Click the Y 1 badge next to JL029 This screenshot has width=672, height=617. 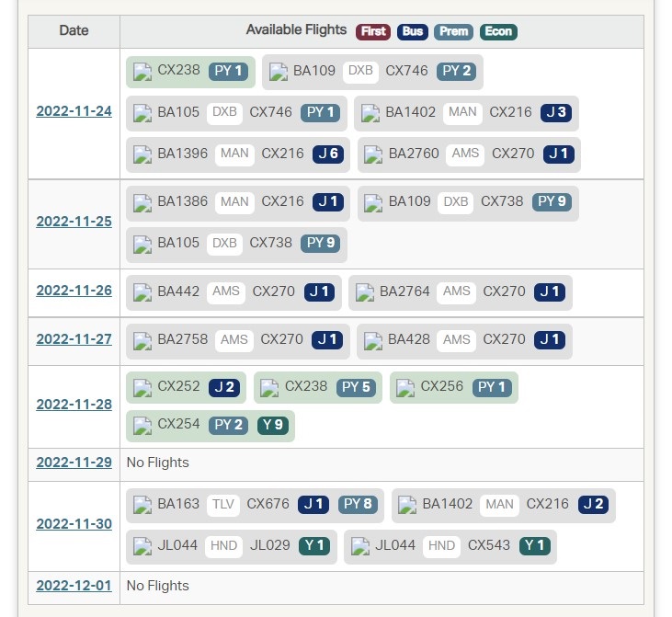click(314, 546)
